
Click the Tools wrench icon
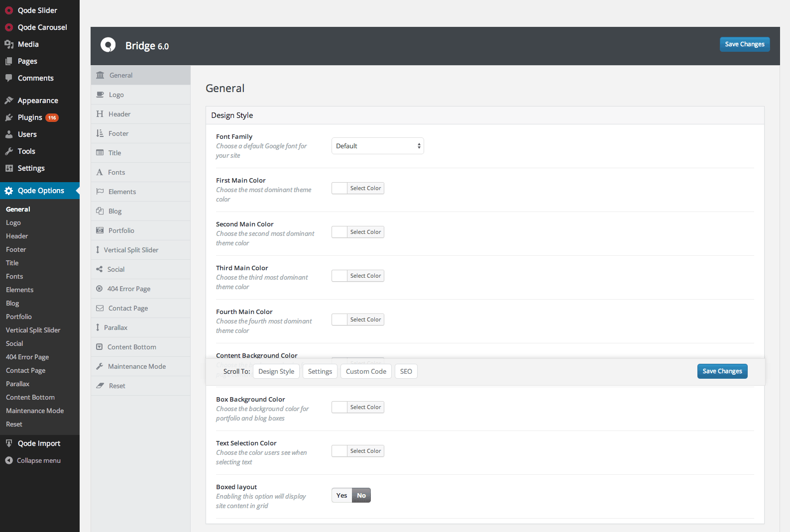tap(9, 151)
